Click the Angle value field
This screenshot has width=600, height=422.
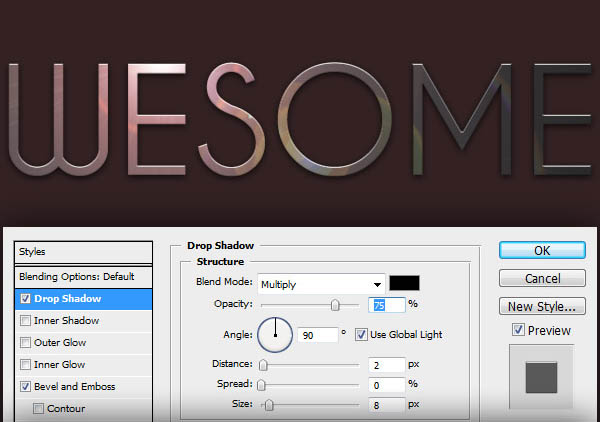pyautogui.click(x=318, y=335)
